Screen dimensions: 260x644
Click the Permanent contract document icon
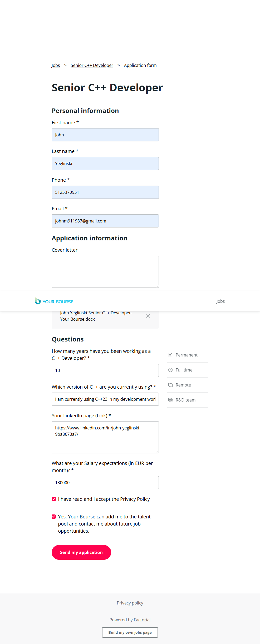(x=170, y=355)
